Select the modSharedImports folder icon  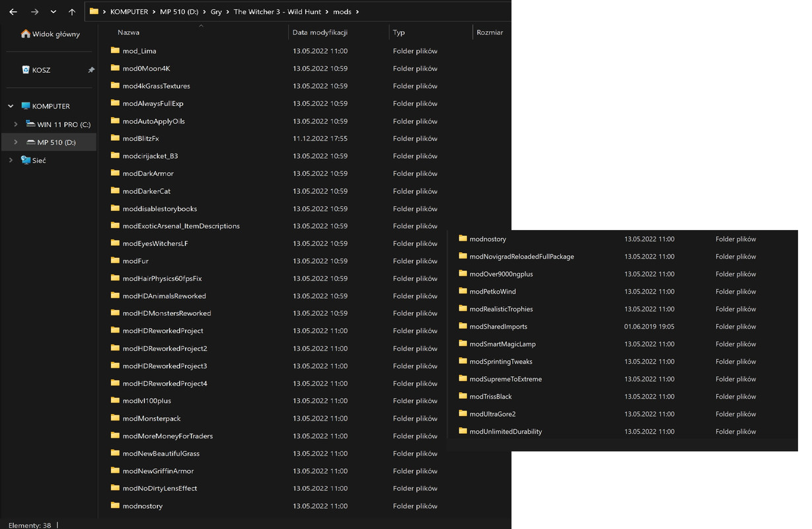pos(462,326)
